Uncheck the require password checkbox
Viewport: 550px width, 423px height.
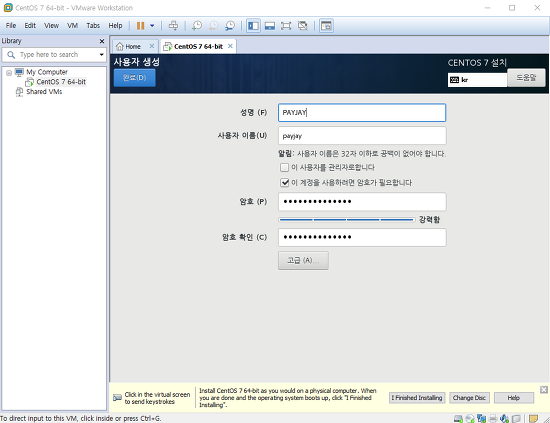click(284, 182)
